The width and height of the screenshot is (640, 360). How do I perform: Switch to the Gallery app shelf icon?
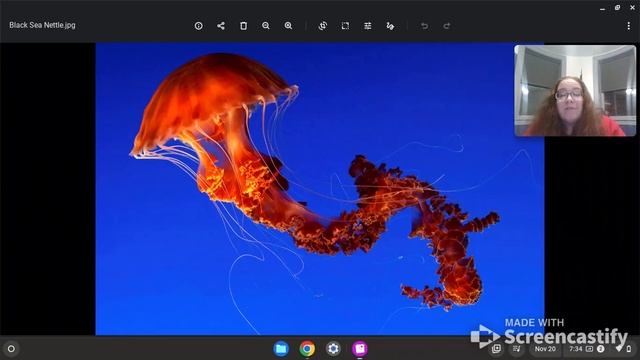(360, 349)
